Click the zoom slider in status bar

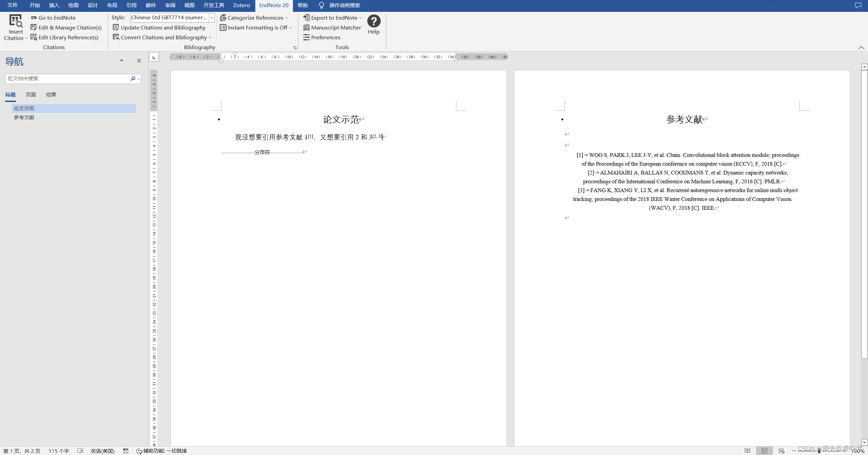tap(819, 451)
